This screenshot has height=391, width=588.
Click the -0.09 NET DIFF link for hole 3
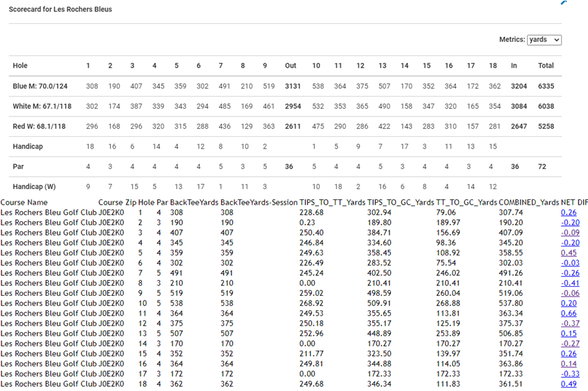click(x=570, y=233)
